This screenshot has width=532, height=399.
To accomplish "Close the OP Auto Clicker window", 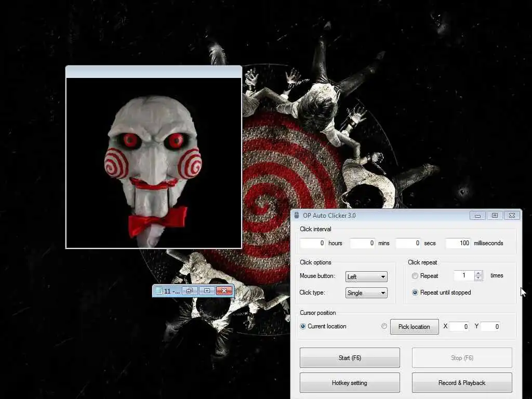I will point(512,216).
